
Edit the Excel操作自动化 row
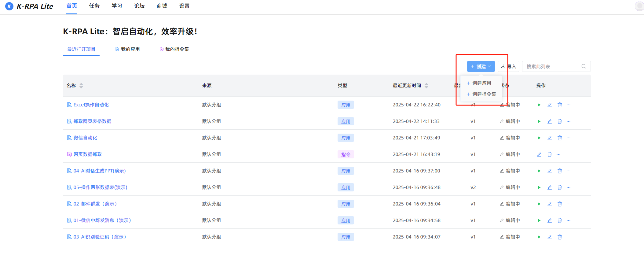pyautogui.click(x=549, y=105)
